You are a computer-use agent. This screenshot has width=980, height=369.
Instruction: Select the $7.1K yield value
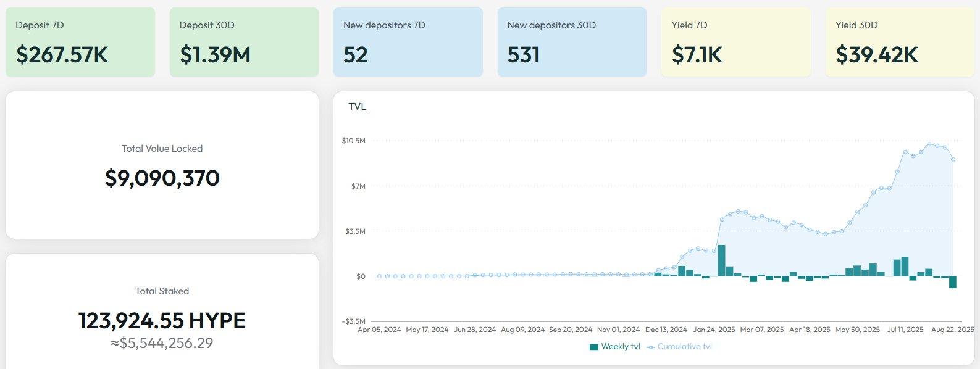click(697, 55)
